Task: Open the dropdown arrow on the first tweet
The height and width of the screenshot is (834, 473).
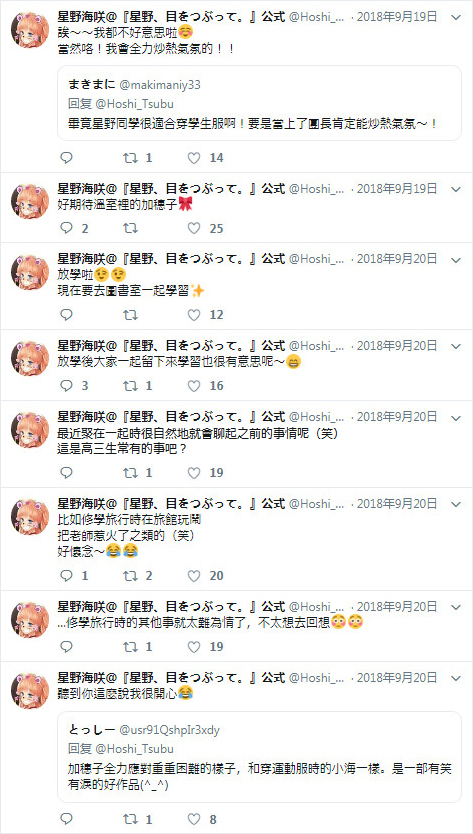Action: [x=456, y=18]
